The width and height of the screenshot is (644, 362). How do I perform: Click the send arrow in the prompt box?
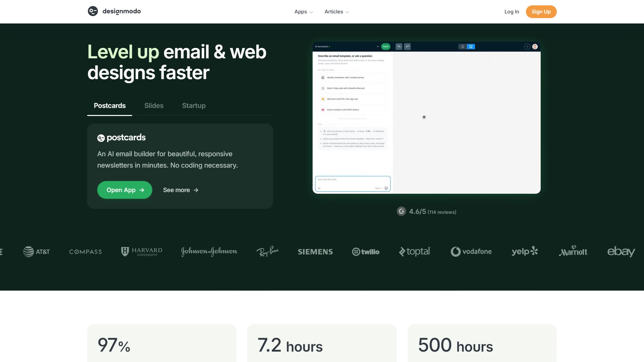pyautogui.click(x=386, y=188)
